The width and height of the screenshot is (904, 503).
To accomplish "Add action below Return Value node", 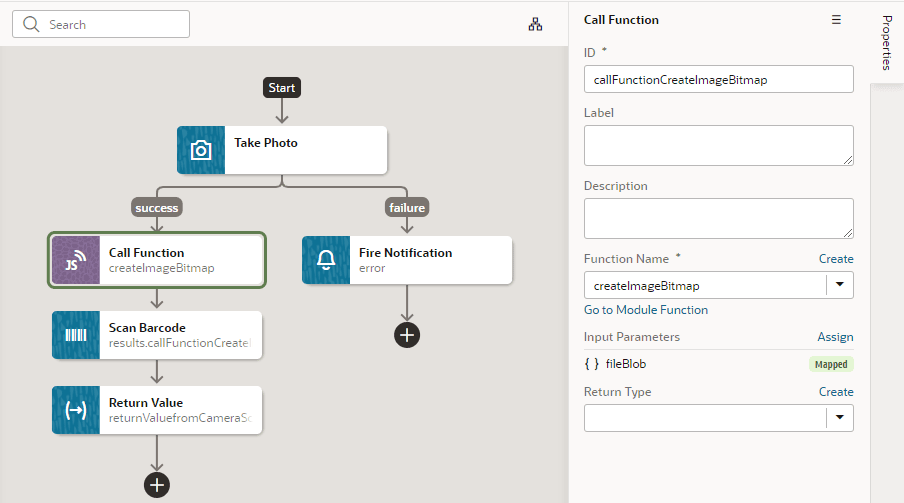I will (157, 485).
